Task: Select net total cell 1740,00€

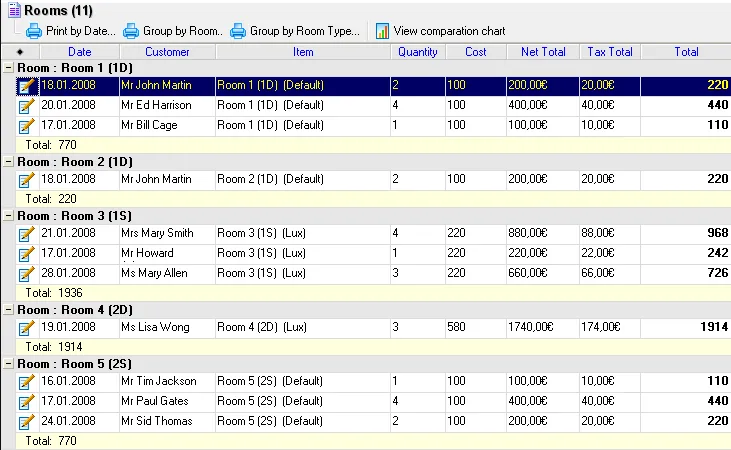Action: point(543,327)
